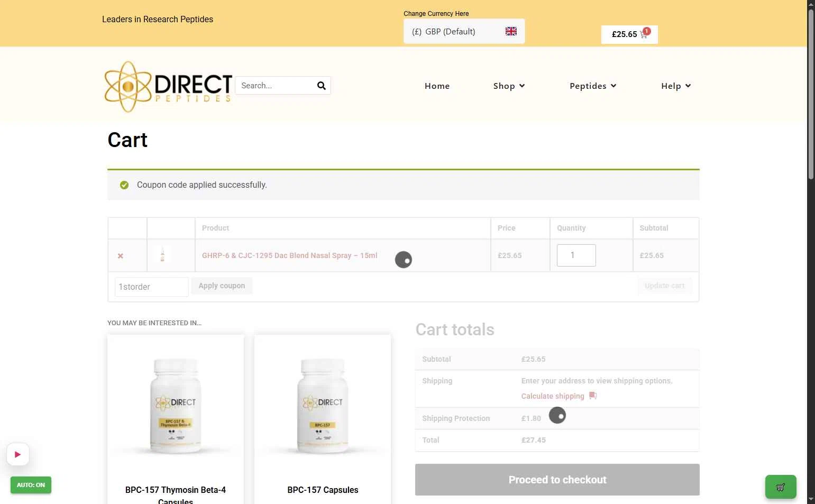Image resolution: width=815 pixels, height=504 pixels.
Task: Click the play button widget
Action: point(18,454)
